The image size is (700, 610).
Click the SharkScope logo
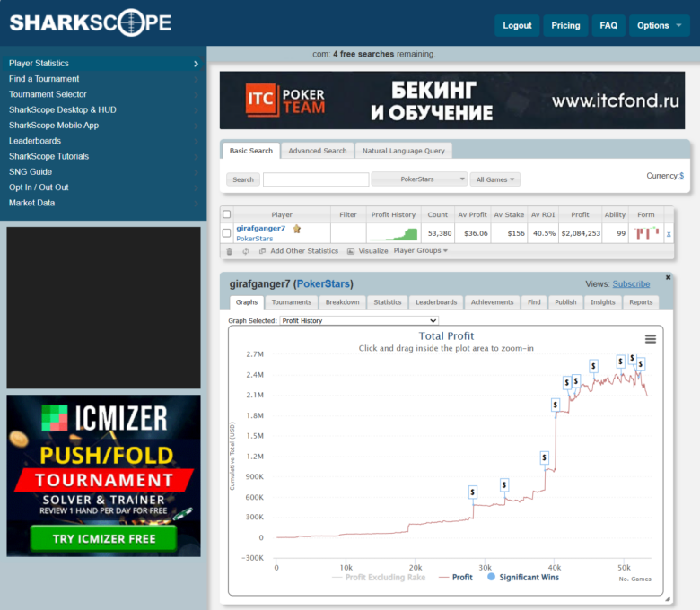click(91, 22)
